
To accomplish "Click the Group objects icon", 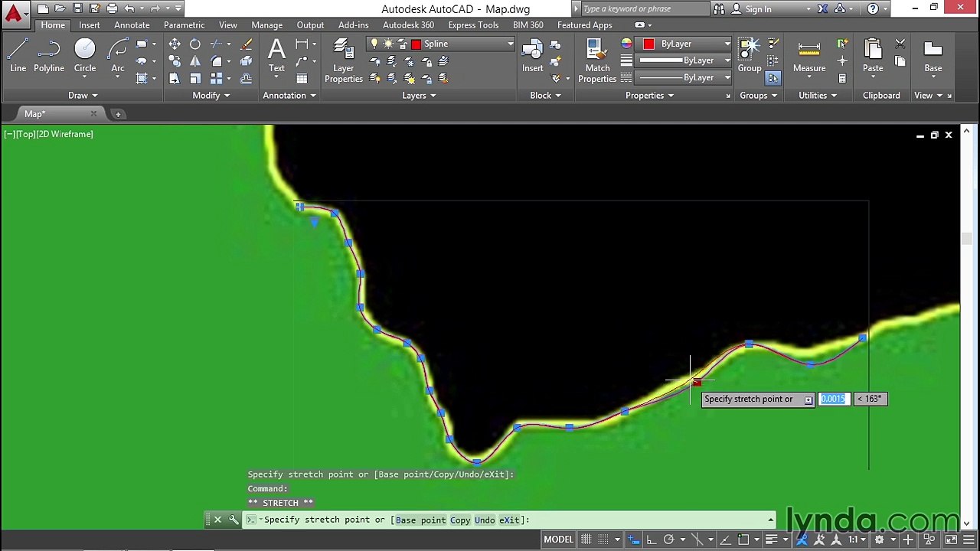I will click(x=750, y=57).
